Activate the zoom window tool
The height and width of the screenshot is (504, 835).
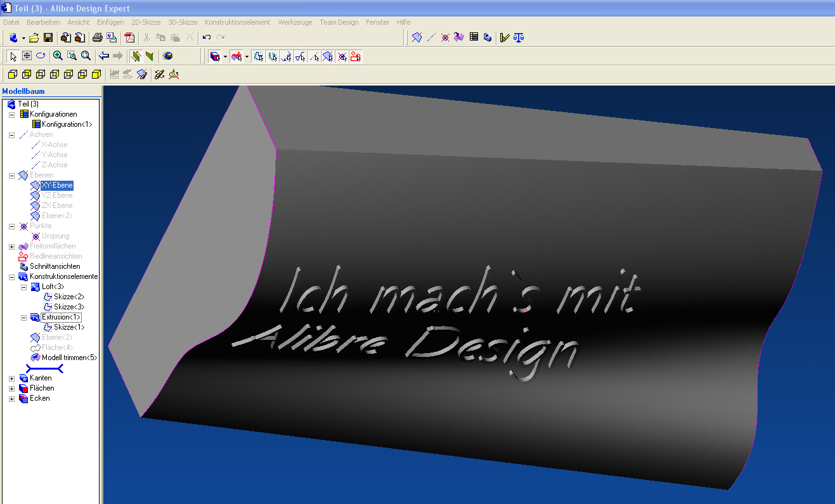pos(72,56)
